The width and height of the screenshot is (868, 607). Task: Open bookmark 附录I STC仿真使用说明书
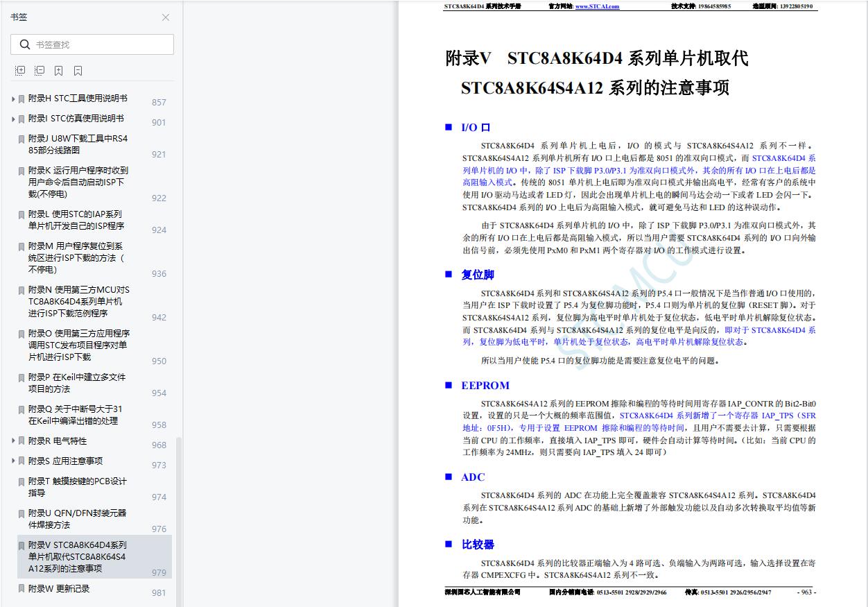click(76, 119)
